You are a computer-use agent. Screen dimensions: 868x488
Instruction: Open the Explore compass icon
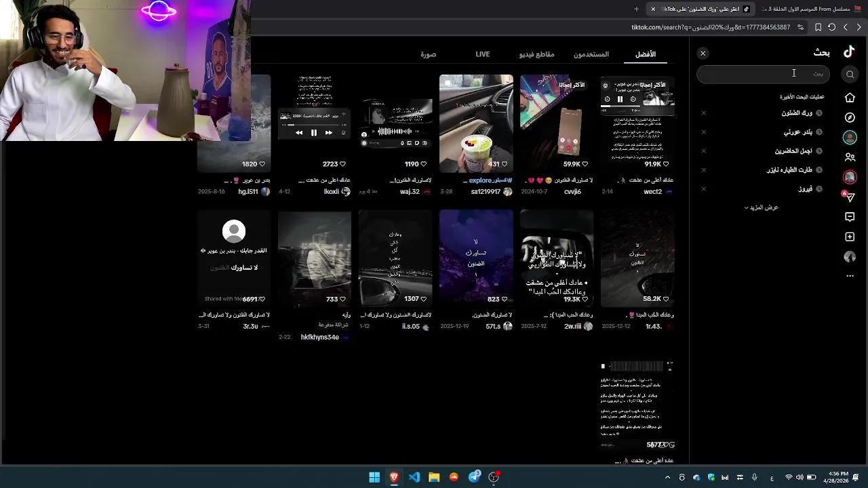(850, 117)
